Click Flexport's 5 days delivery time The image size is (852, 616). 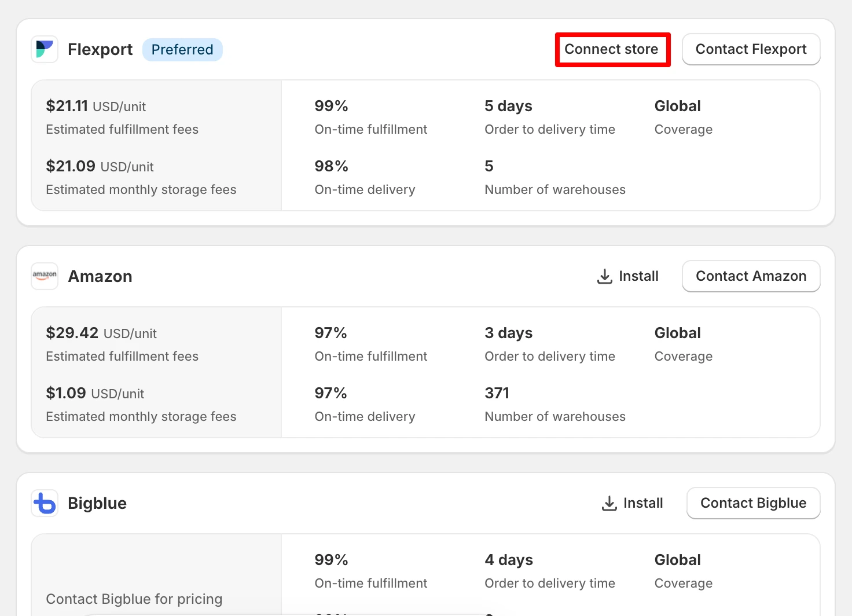click(508, 106)
